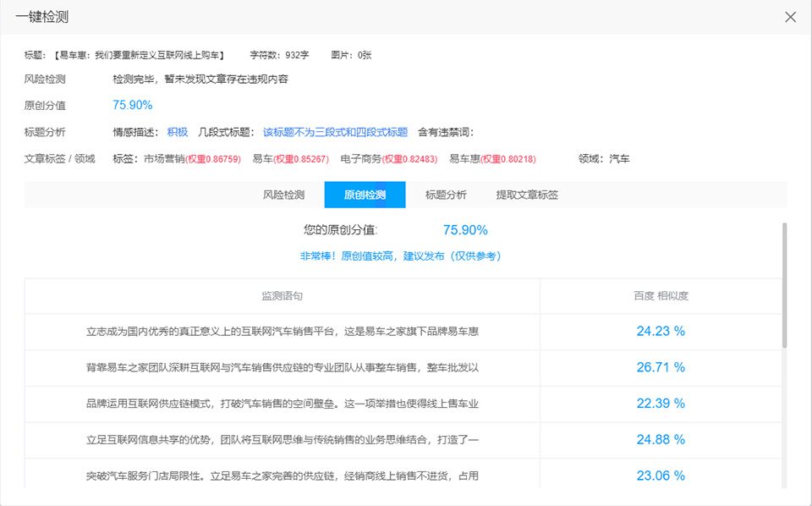This screenshot has width=812, height=506.
Task: Select sentence starting 突破汽车服务门店局限性
Action: (x=283, y=476)
